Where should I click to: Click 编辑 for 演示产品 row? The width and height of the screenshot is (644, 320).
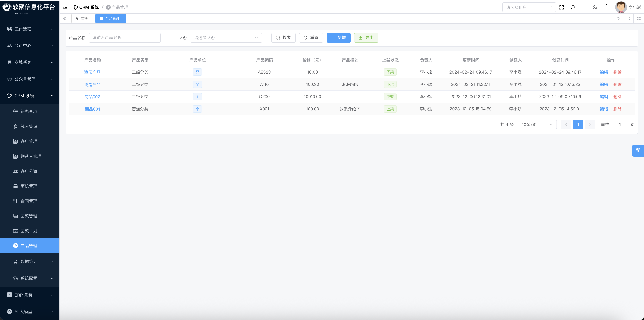tap(604, 72)
